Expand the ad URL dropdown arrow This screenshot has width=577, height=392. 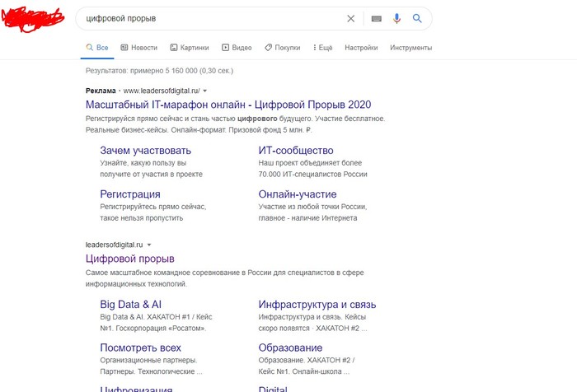[x=205, y=90]
